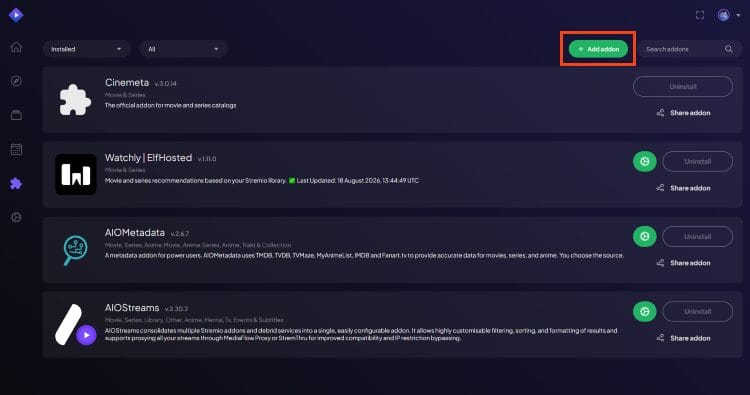Share the Cinemeta addon
The width and height of the screenshot is (750, 395).
pyautogui.click(x=683, y=113)
